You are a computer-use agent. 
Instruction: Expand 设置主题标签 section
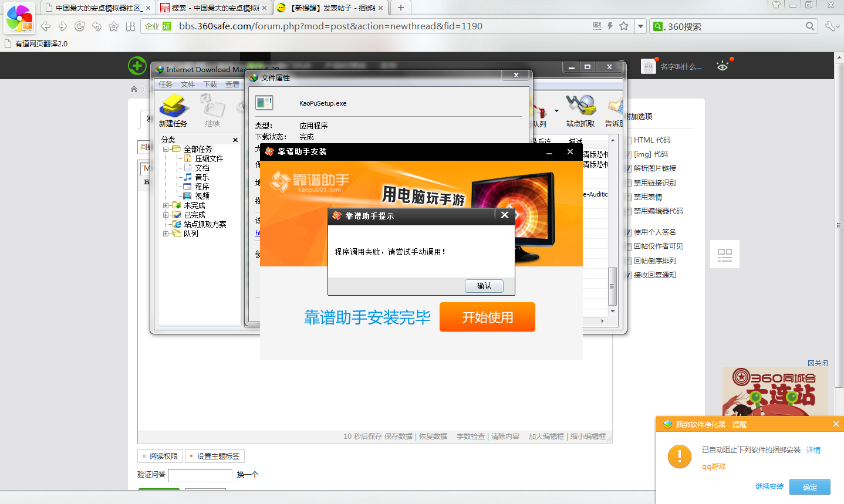215,456
